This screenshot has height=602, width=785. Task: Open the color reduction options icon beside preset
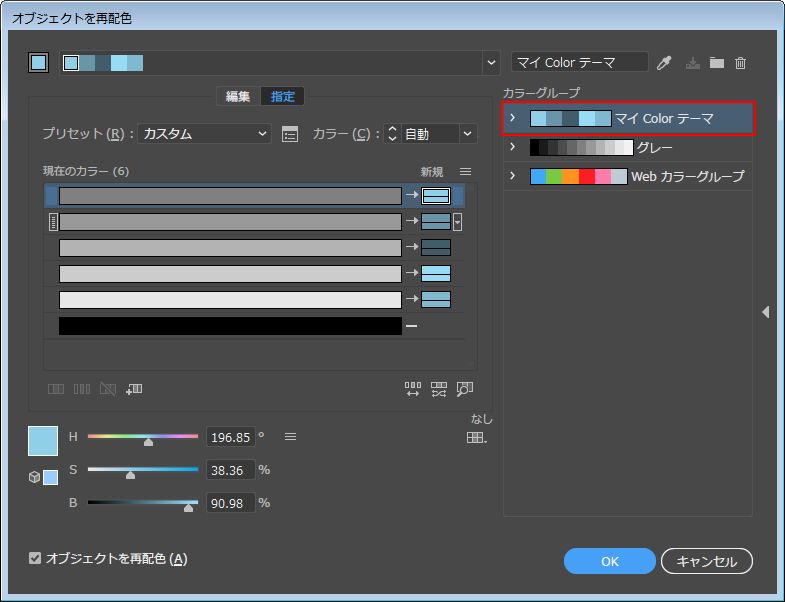pos(290,134)
